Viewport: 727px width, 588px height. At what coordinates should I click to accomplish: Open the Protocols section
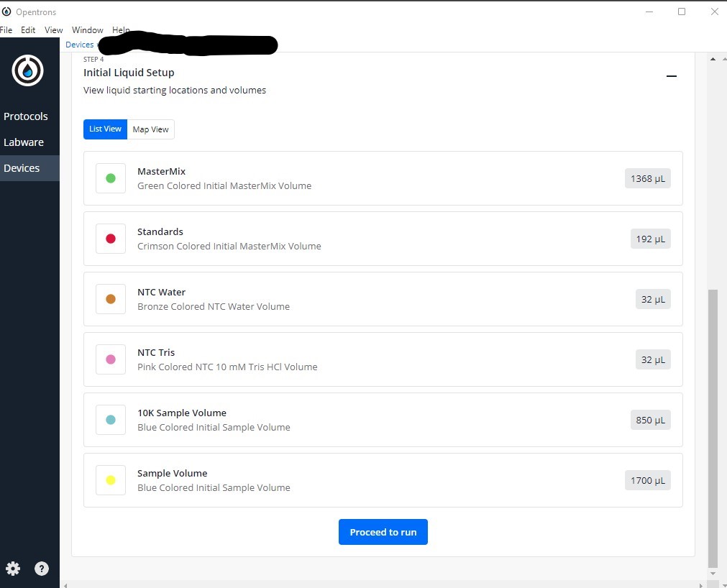tap(25, 116)
